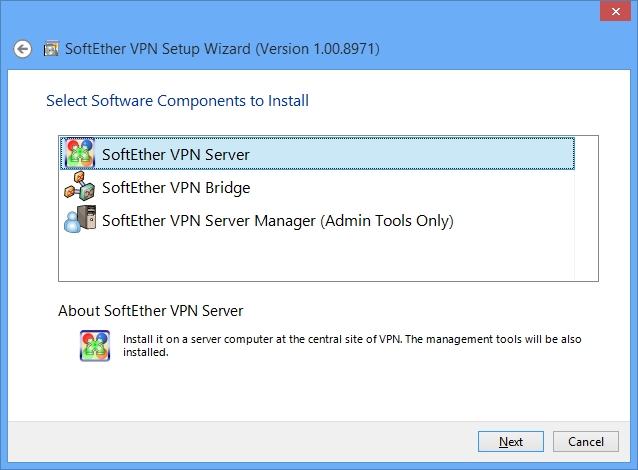Click the Server Manager user-and-tower icon
The width and height of the screenshot is (638, 470).
point(80,219)
